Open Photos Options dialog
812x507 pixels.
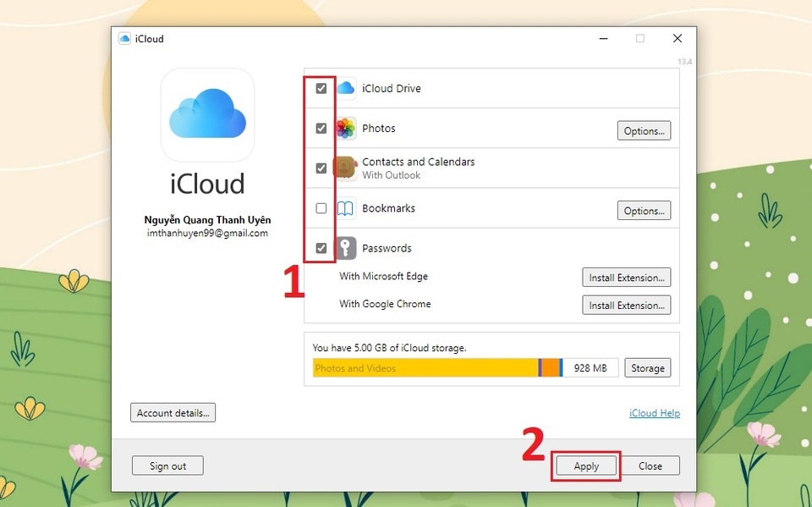(644, 131)
